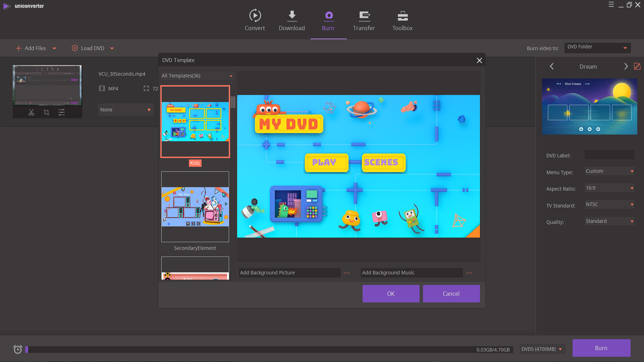This screenshot has height=362, width=644.
Task: Switch to the Burn tab
Action: 328,20
